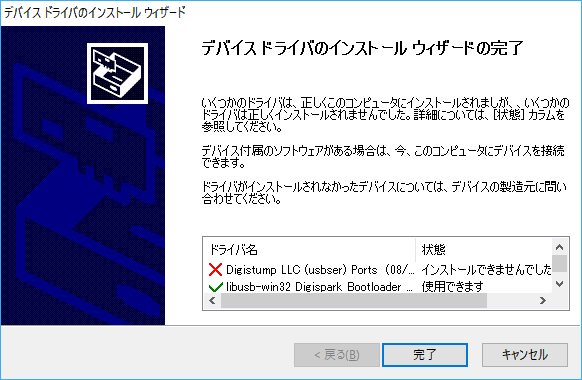582x380 pixels.
Task: Click the vertical scrollbar thumb
Action: coord(559,263)
